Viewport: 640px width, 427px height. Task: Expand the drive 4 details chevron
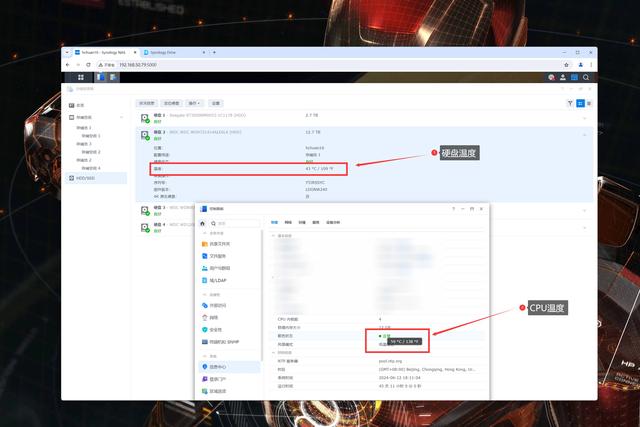pos(584,228)
